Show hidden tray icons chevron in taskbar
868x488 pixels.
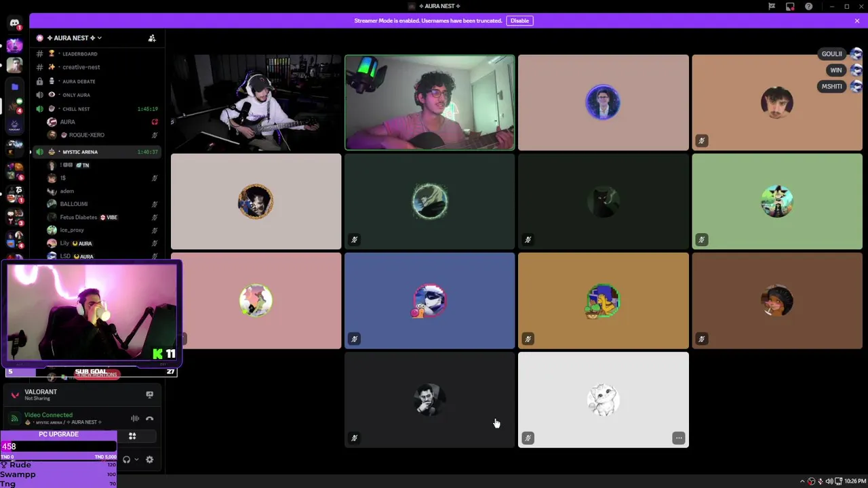(x=802, y=481)
